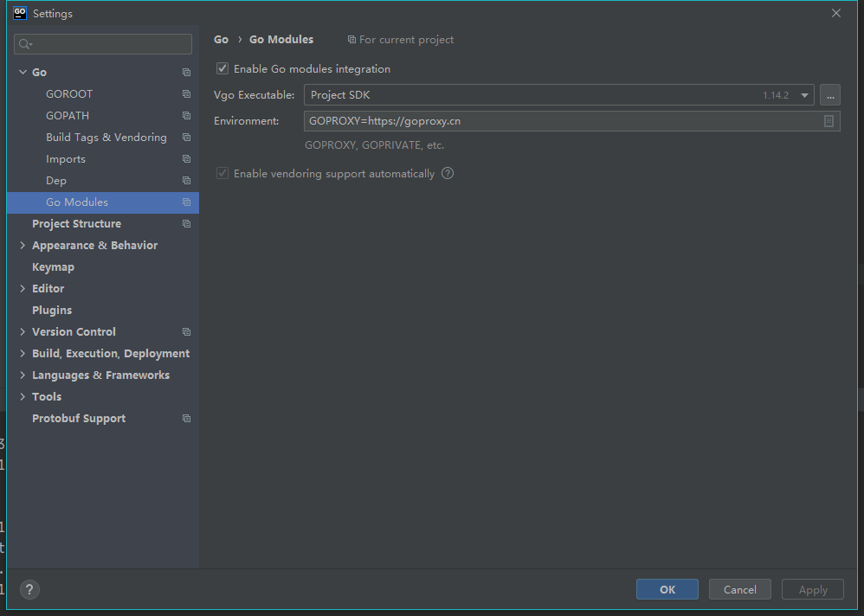Click the vendoring support help icon

point(448,173)
